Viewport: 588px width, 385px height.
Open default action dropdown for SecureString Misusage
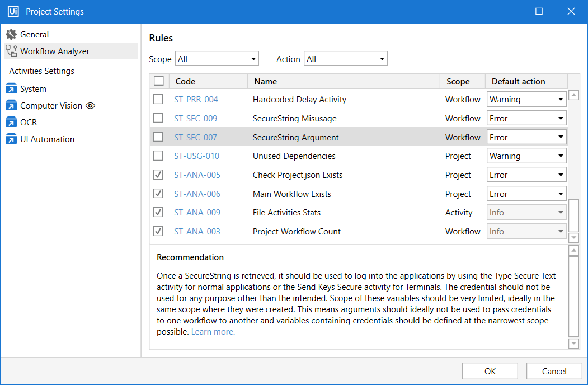tap(526, 118)
